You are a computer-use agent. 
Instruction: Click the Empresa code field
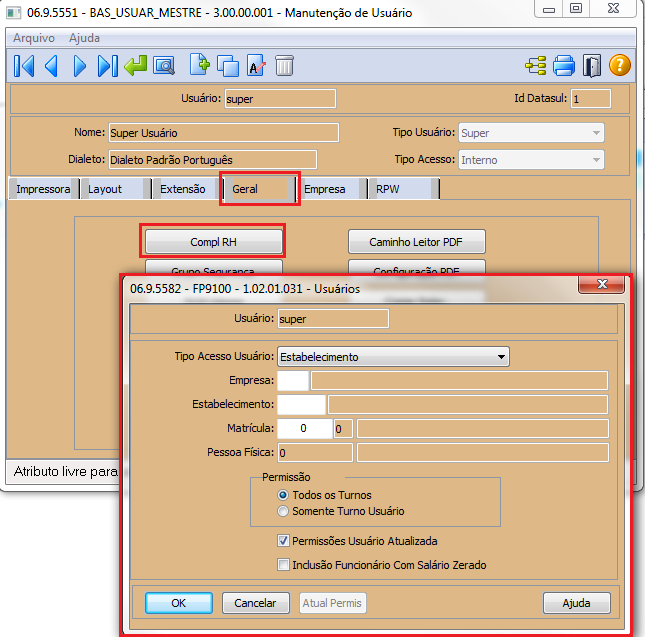pyautogui.click(x=293, y=380)
